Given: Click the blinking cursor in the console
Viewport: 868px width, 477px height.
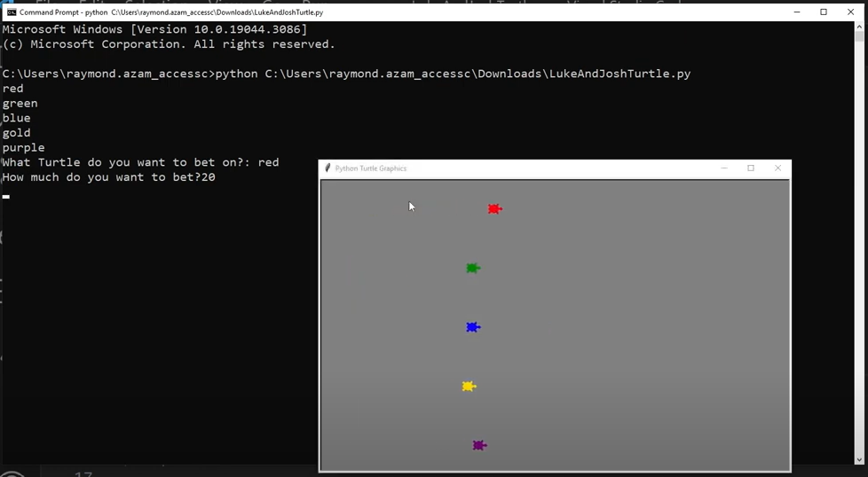Looking at the screenshot, I should [x=6, y=196].
